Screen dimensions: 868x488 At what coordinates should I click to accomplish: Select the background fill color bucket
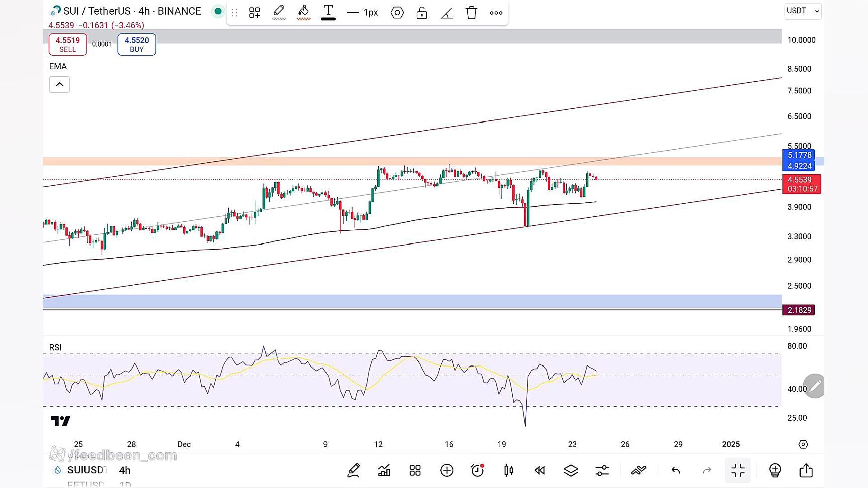(x=304, y=12)
